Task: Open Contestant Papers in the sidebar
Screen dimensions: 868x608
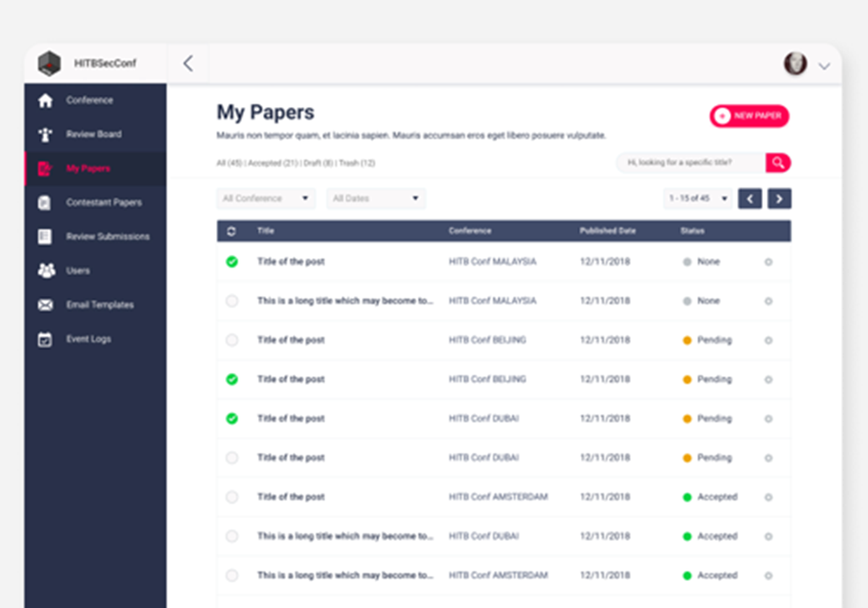Action: coord(95,203)
